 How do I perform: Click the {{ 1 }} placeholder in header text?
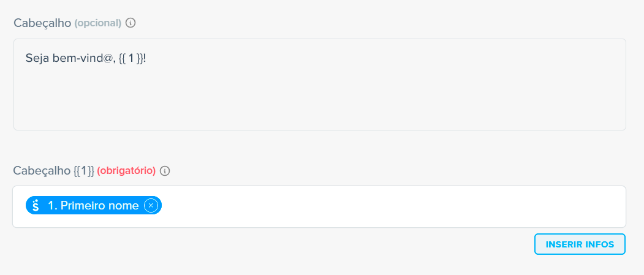(x=131, y=58)
